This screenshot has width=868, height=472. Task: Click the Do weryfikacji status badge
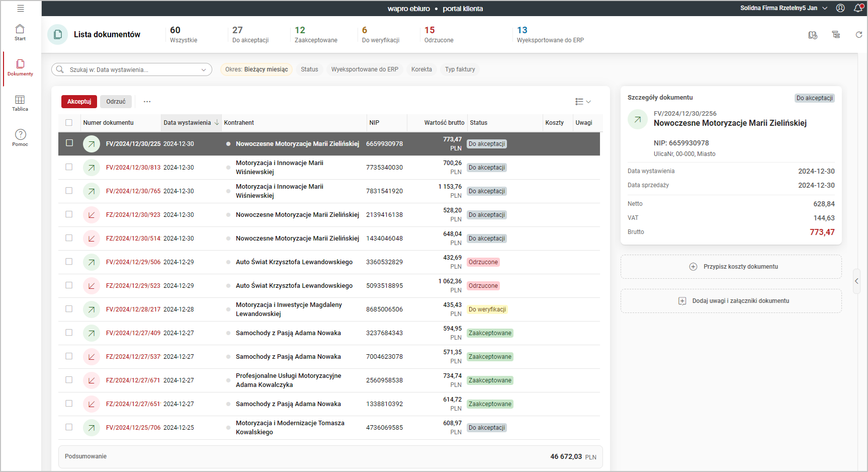(x=487, y=309)
